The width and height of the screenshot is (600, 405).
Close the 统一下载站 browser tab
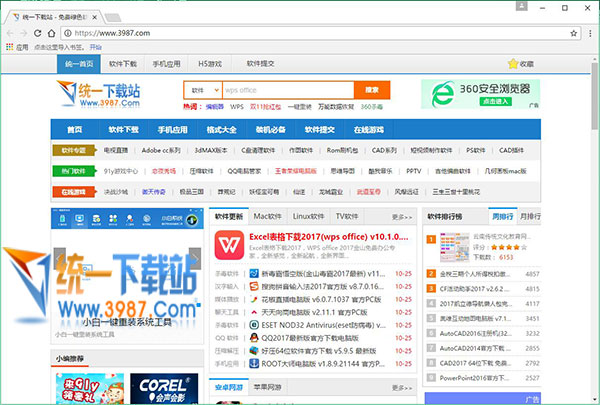[95, 17]
